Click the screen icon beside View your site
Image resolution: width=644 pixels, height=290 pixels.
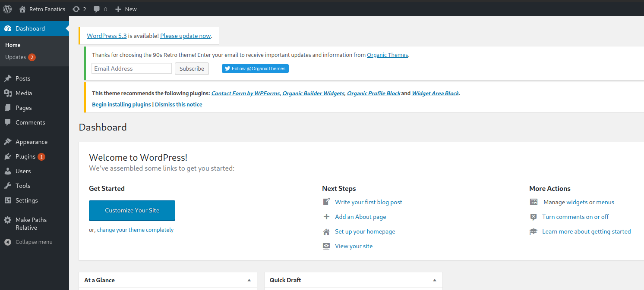(x=326, y=246)
